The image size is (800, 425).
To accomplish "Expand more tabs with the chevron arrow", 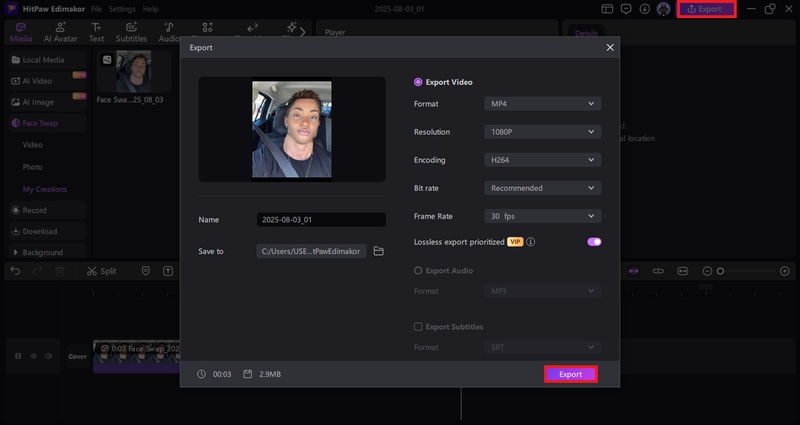I will tap(303, 32).
